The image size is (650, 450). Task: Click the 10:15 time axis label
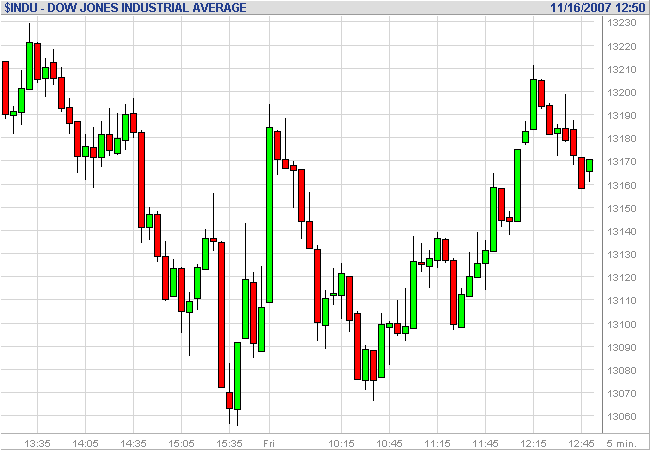point(342,443)
